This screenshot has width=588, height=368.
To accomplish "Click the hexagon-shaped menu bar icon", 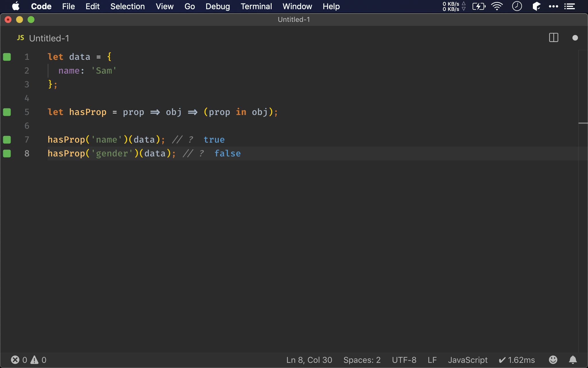I will pyautogui.click(x=536, y=6).
